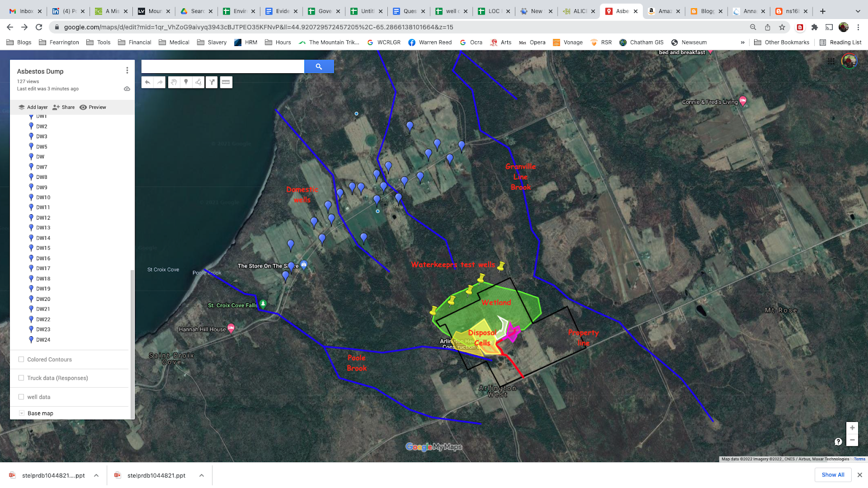Show hidden bookmarks with the double chevron
This screenshot has height=488, width=868.
coord(743,42)
